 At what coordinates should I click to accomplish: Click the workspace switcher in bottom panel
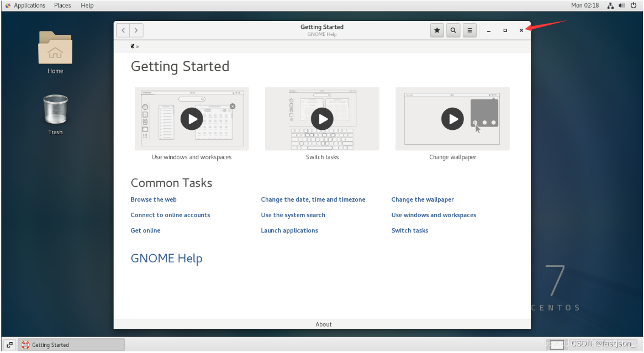tap(557, 345)
